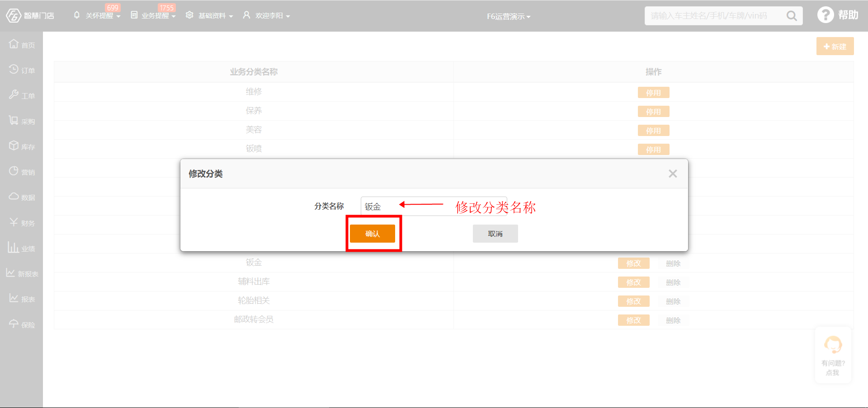This screenshot has width=868, height=408.
Task: Click 修改 for the 钣金 row
Action: pos(634,263)
